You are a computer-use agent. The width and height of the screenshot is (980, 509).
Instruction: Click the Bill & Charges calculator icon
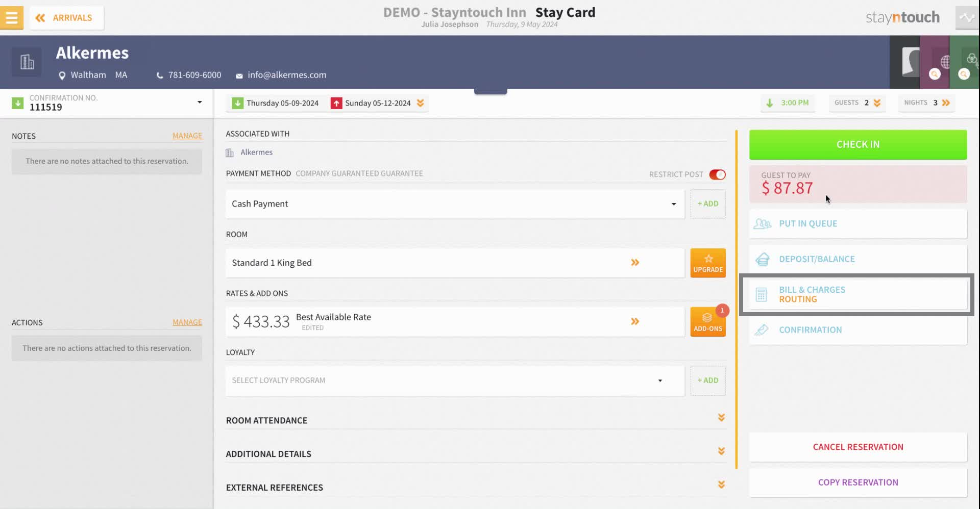[761, 295]
